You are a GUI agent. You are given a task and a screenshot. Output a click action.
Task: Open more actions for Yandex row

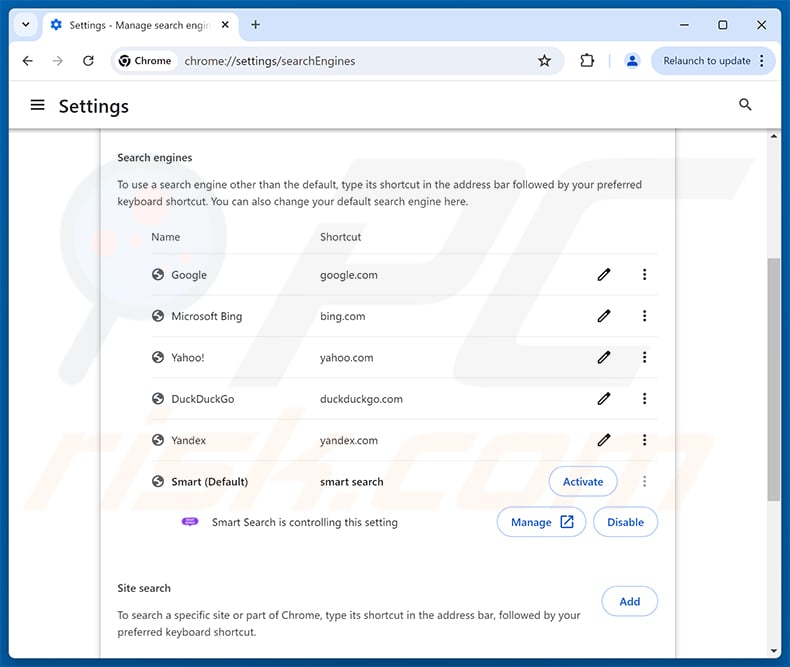(644, 440)
